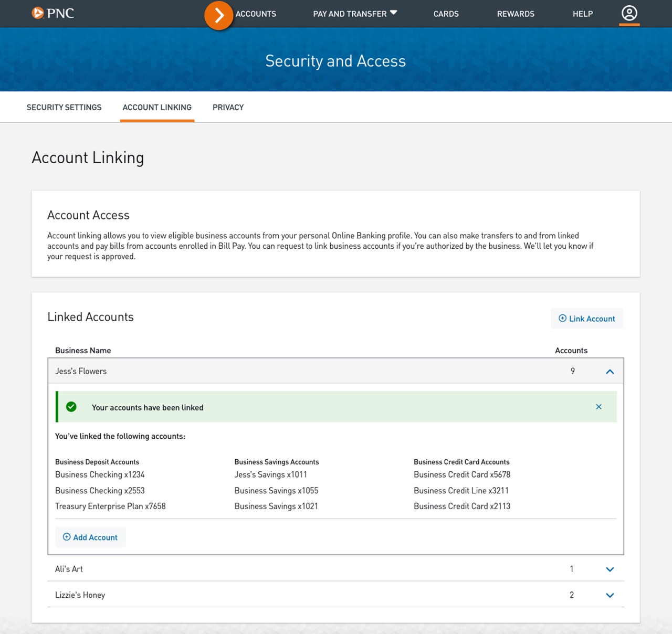Screen dimensions: 672x634
Task: Open the Cards section
Action: 446,14
